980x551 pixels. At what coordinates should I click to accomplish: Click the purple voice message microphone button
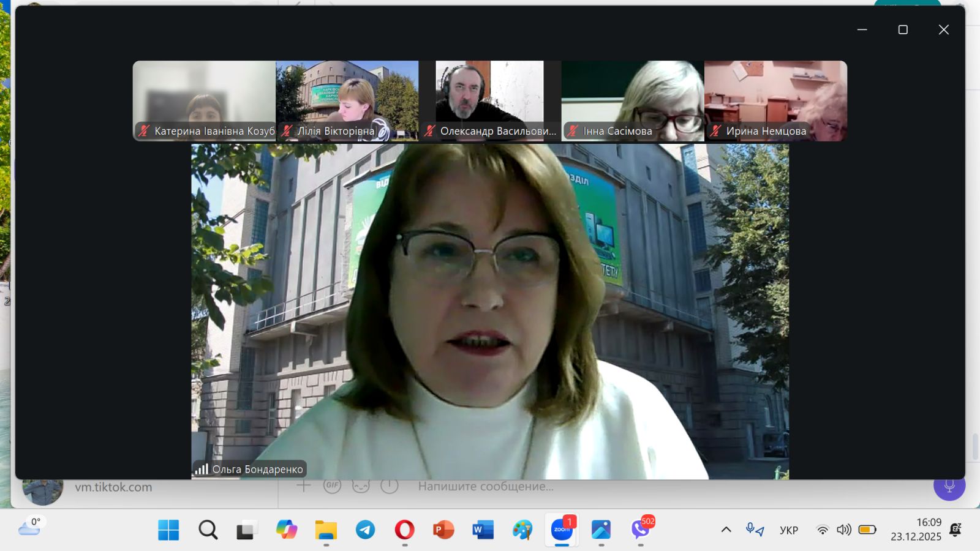coord(949,486)
